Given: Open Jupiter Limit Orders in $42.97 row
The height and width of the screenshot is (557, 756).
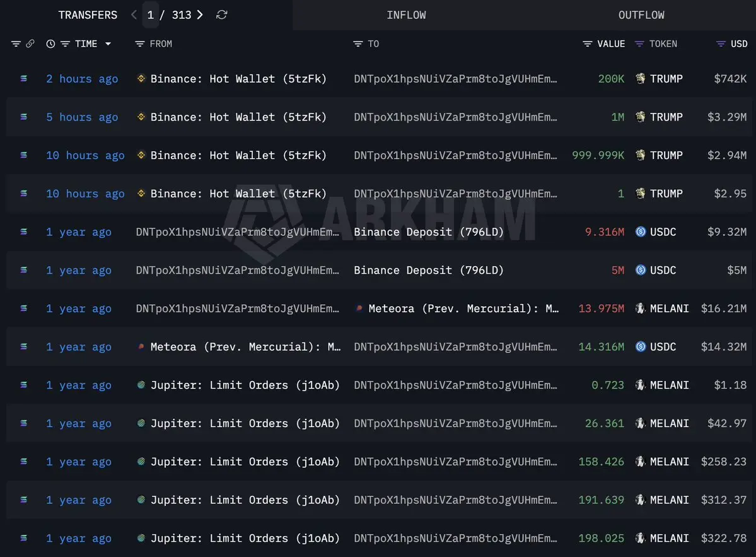Looking at the screenshot, I should point(245,423).
